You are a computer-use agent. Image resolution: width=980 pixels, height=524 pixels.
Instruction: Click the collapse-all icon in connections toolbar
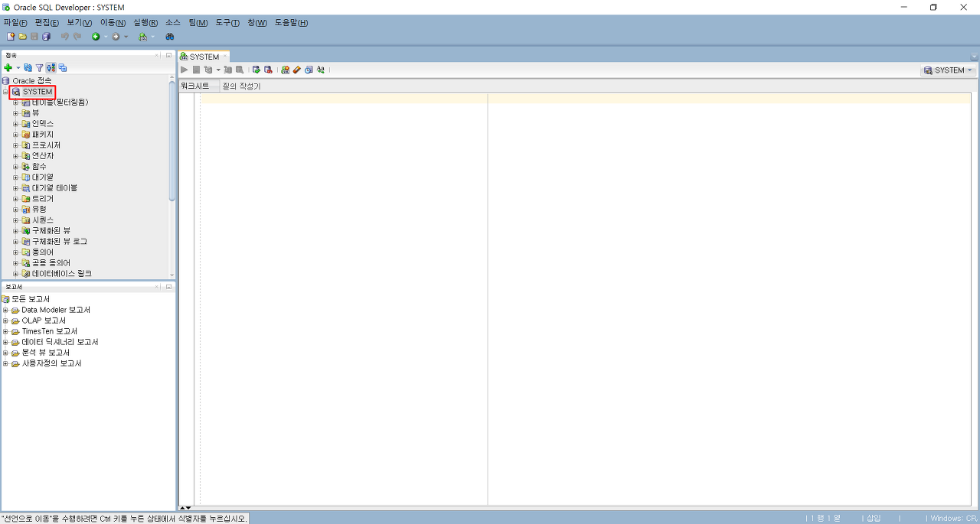click(x=62, y=68)
